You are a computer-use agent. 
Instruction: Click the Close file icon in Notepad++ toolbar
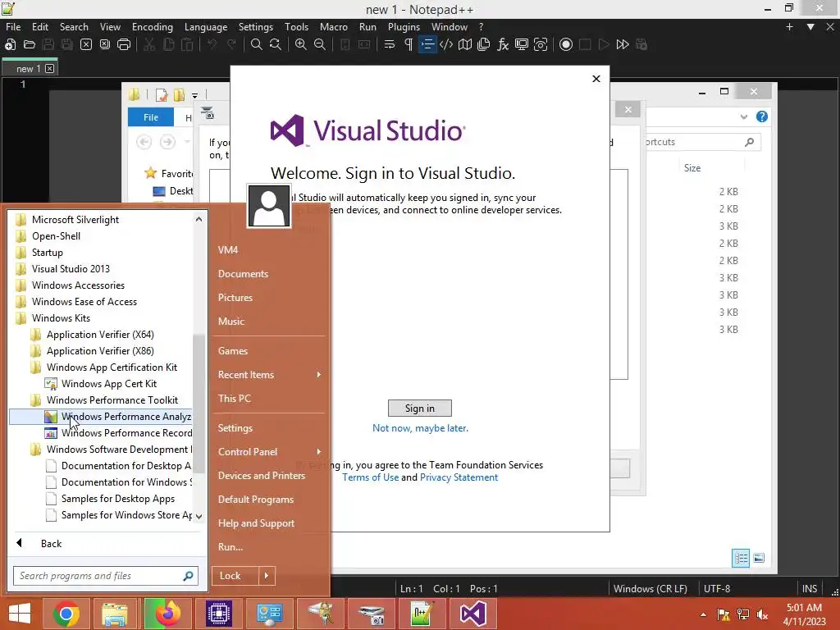click(85, 44)
